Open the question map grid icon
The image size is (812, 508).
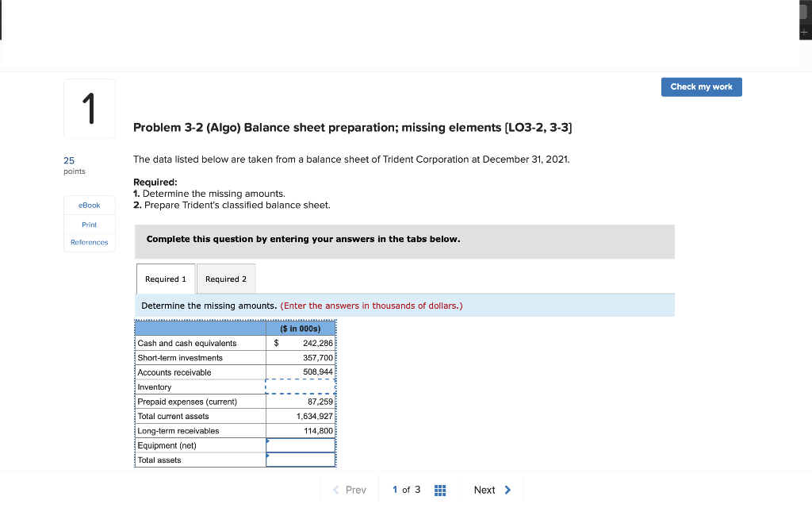(x=440, y=490)
